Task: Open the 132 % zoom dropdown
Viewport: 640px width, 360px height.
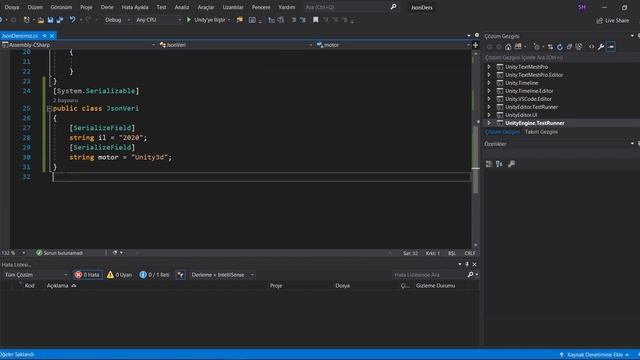Action: 13,253
